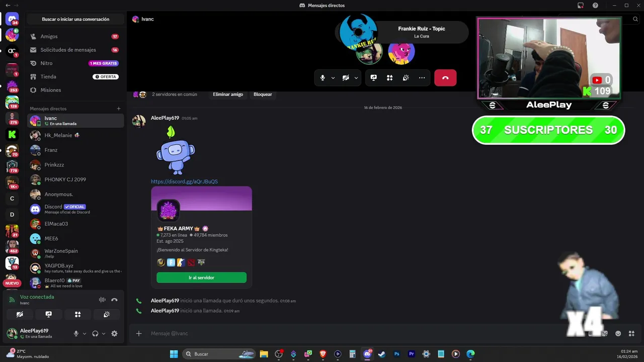
Task: Click the waving Wumpus sticker
Action: coord(175,150)
